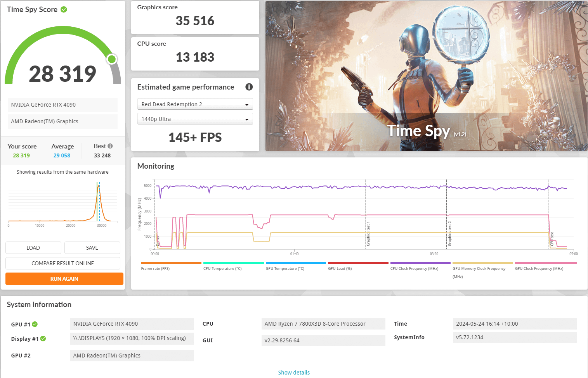Toggle the GPU Load (%) legend swatch
Viewport: 588px width, 378px height.
358,263
